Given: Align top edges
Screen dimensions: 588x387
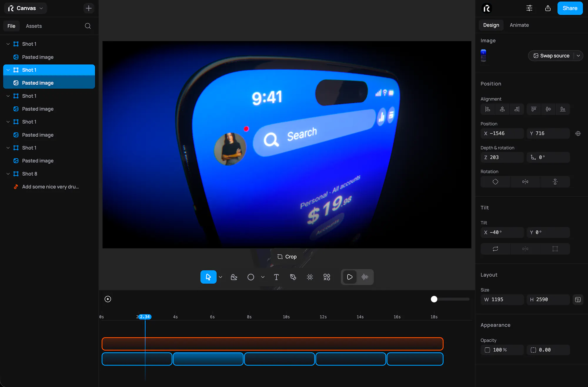Looking at the screenshot, I should pos(534,109).
